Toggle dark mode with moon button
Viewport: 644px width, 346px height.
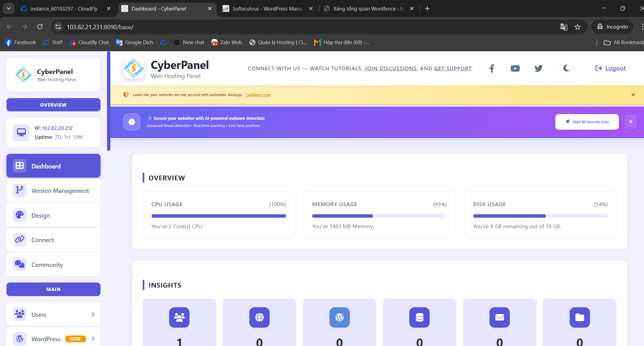[x=566, y=68]
